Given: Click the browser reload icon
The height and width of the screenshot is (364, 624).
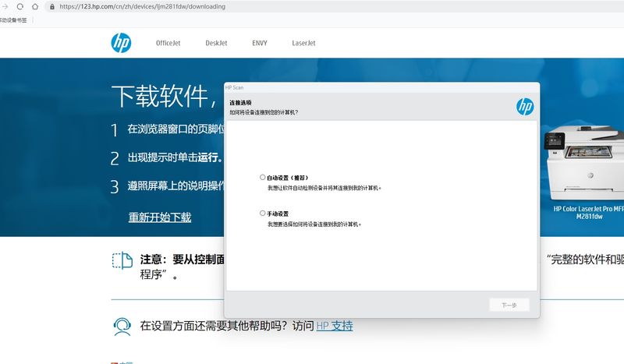Looking at the screenshot, I should pyautogui.click(x=20, y=6).
